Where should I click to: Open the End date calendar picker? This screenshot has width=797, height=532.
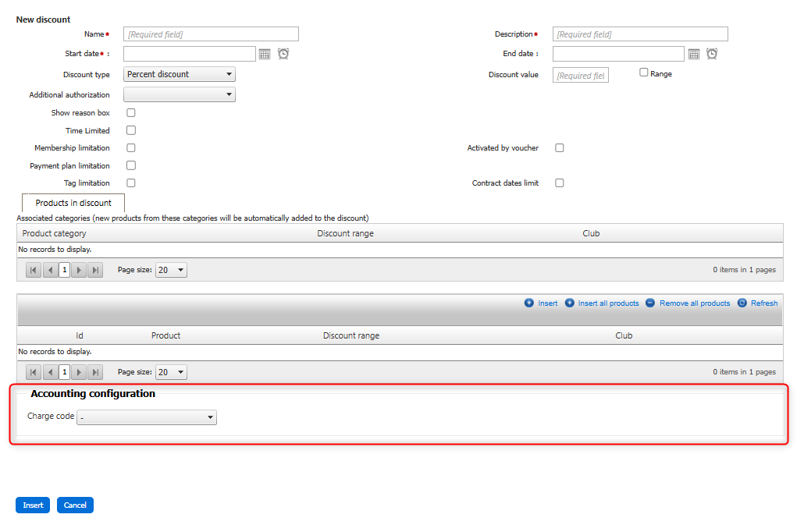pos(693,54)
